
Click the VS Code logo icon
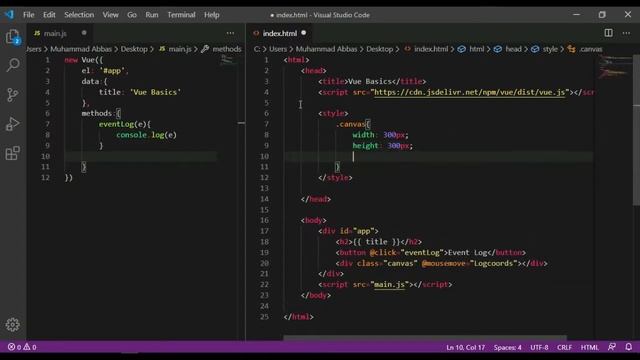point(9,15)
